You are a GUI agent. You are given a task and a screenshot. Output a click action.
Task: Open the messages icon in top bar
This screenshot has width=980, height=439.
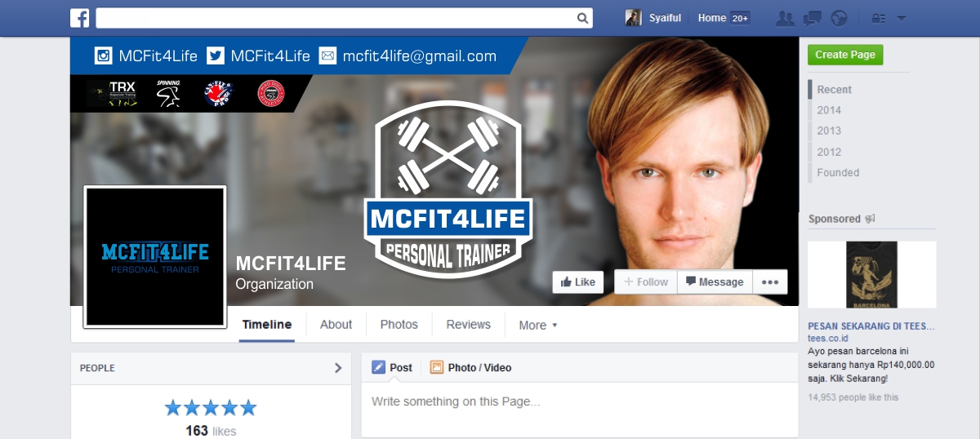(812, 18)
